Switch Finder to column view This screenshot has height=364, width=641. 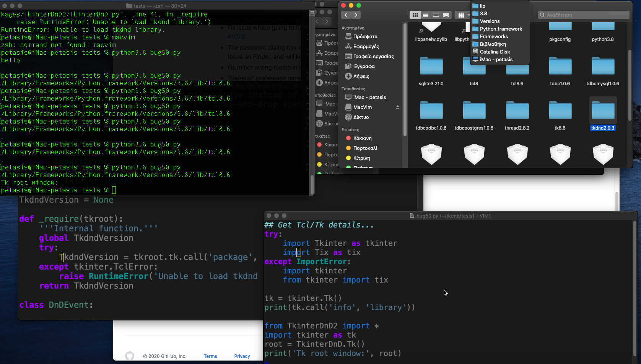point(436,15)
